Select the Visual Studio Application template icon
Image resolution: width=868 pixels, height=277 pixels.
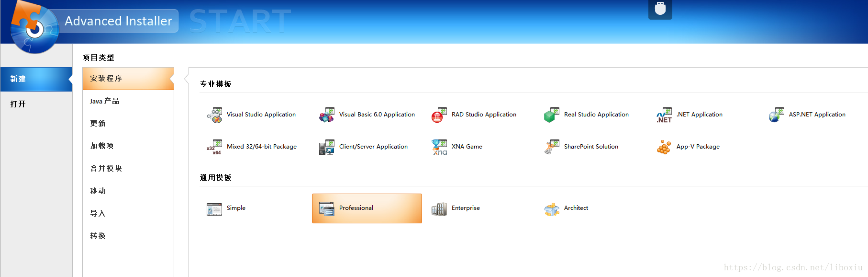(x=214, y=115)
